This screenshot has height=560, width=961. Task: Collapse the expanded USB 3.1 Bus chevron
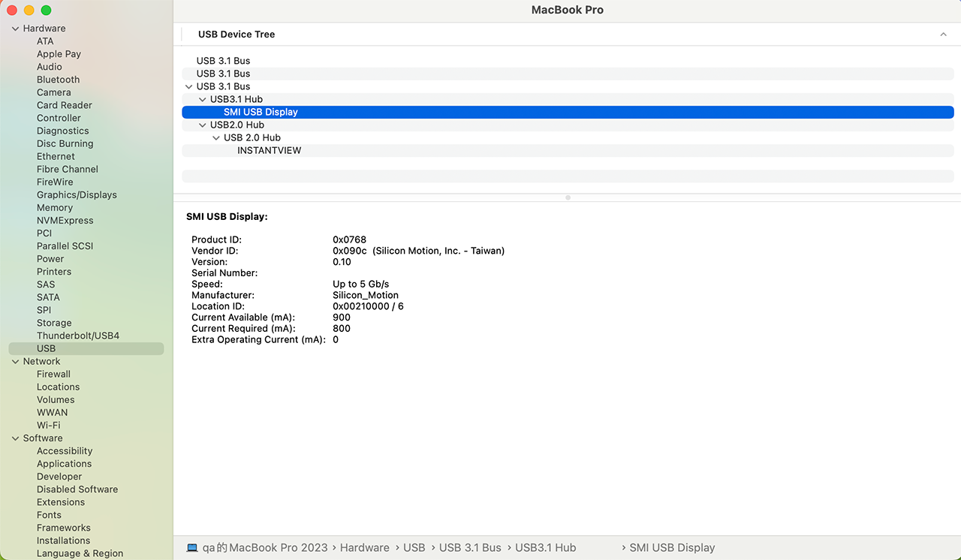188,86
